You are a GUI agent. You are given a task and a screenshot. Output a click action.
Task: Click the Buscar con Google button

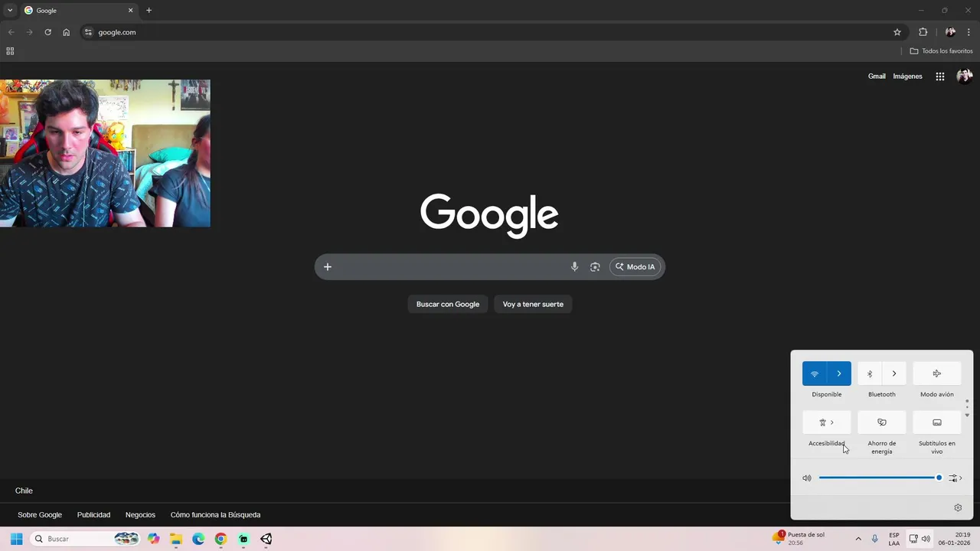[448, 304]
